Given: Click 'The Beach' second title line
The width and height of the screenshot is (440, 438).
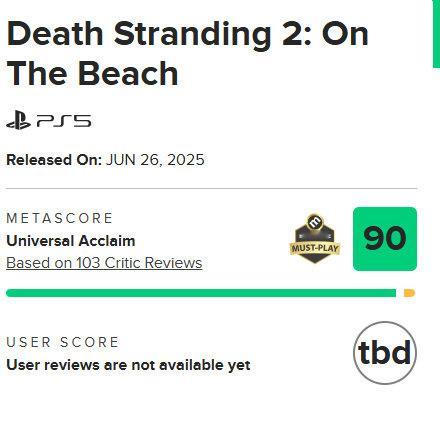Looking at the screenshot, I should coord(92,73).
